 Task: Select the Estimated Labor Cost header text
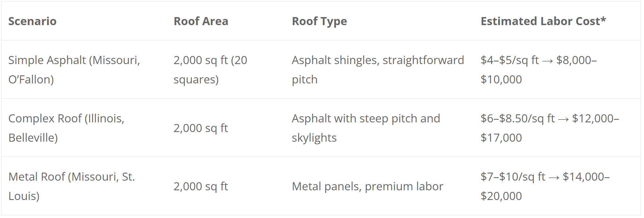540,21
